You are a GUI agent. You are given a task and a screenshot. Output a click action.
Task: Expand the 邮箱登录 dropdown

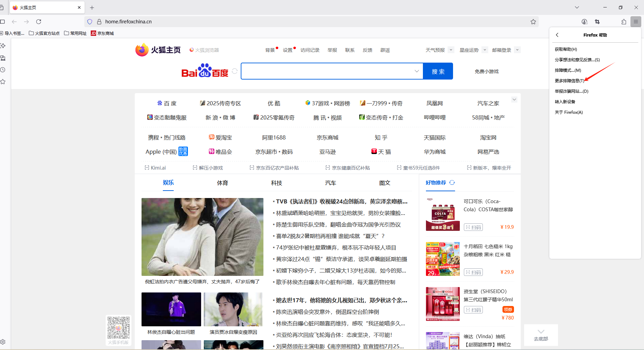(517, 50)
